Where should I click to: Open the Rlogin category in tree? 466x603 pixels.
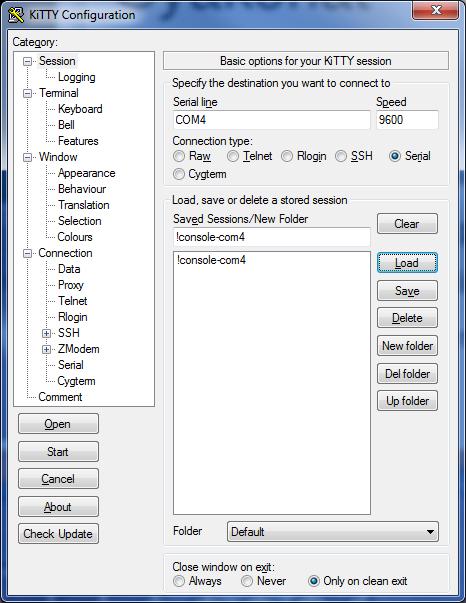pos(72,317)
